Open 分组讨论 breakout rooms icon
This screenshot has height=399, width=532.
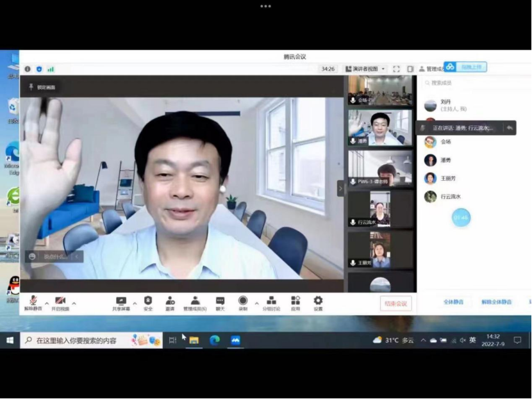(271, 300)
